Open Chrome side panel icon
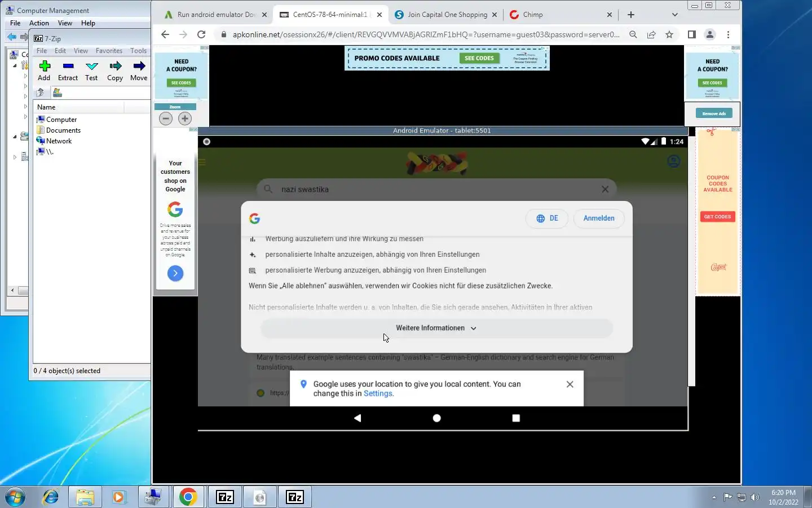Viewport: 812px width, 508px height. [x=692, y=34]
